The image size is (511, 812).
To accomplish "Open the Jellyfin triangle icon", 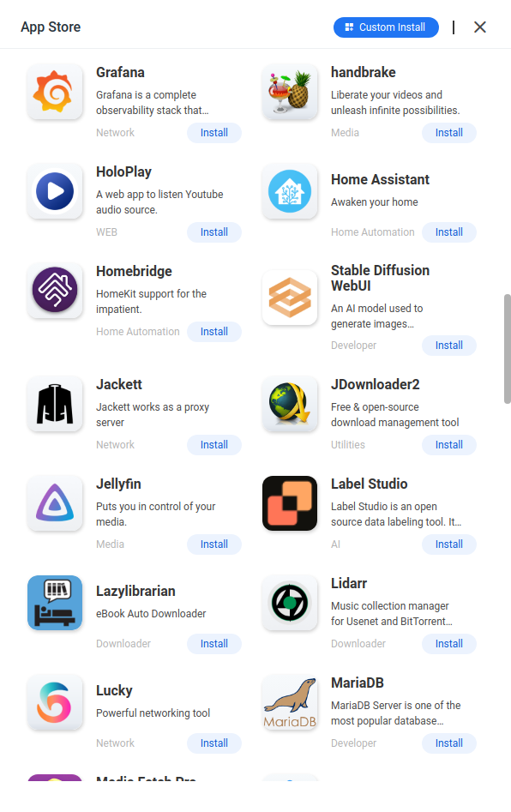I will (x=55, y=503).
